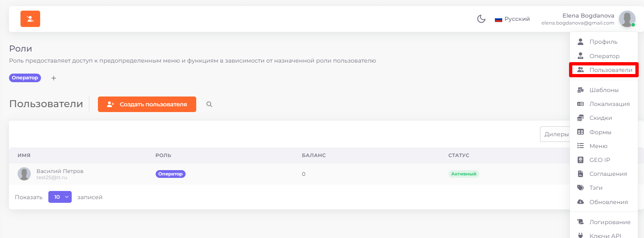Click the Шаблоны templates icon
The width and height of the screenshot is (644, 238).
581,90
